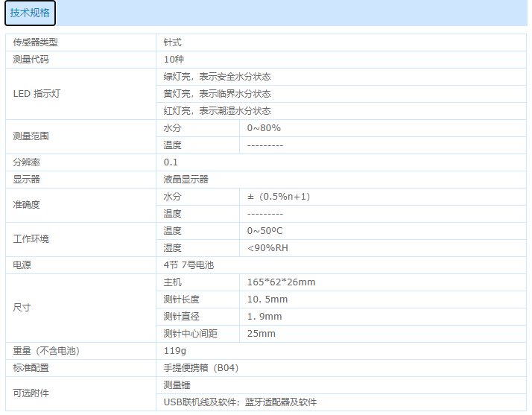Click the LED 指示灯 row label
Screen dimensions: 532x415
37,94
